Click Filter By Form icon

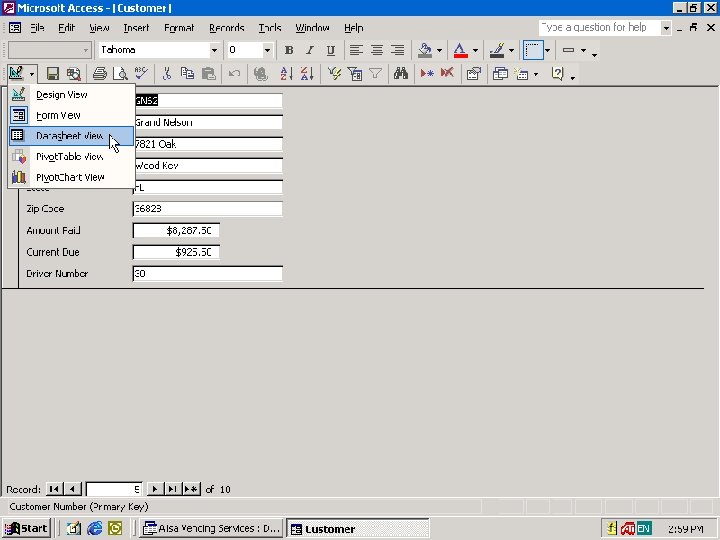354,73
